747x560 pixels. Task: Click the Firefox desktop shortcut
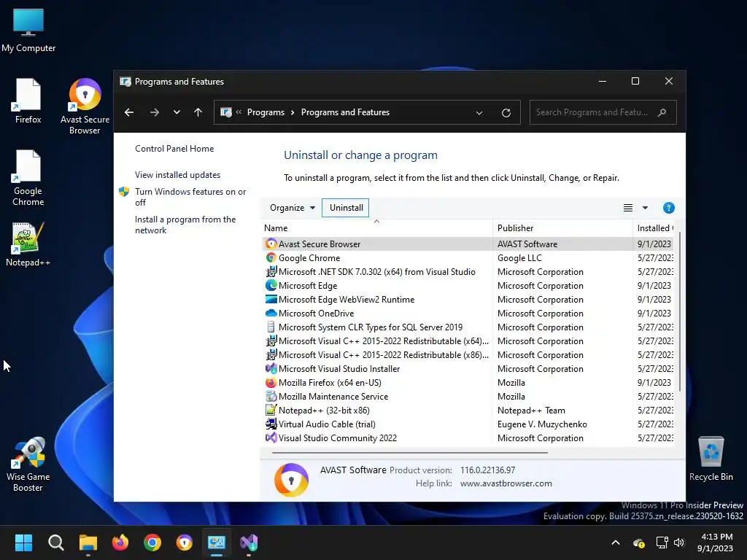click(x=28, y=101)
